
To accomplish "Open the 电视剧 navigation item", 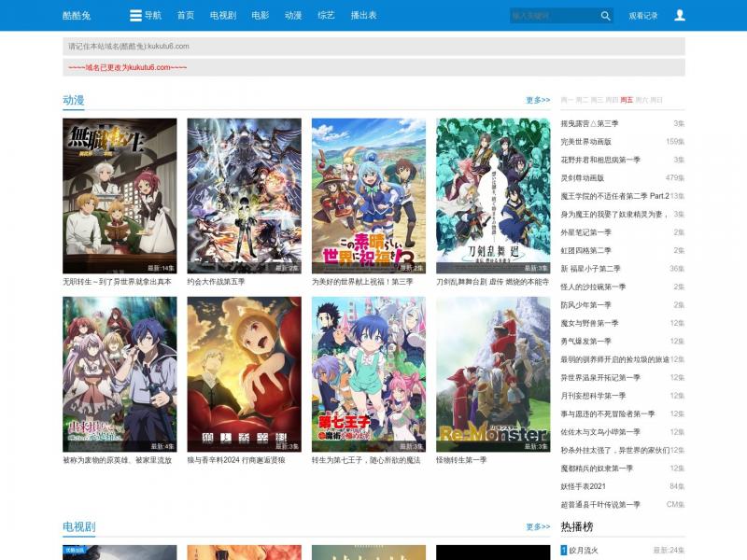I will [x=223, y=15].
